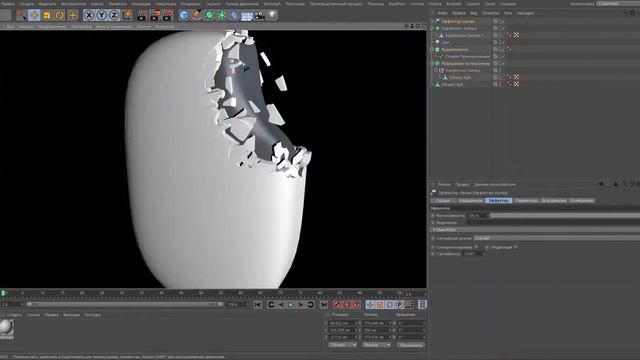This screenshot has height=360, width=640.
Task: Add a camera from the toolbar
Action: (260, 16)
